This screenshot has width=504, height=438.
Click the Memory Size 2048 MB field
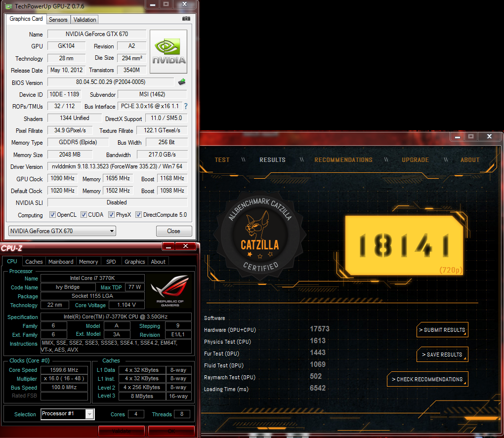click(70, 155)
